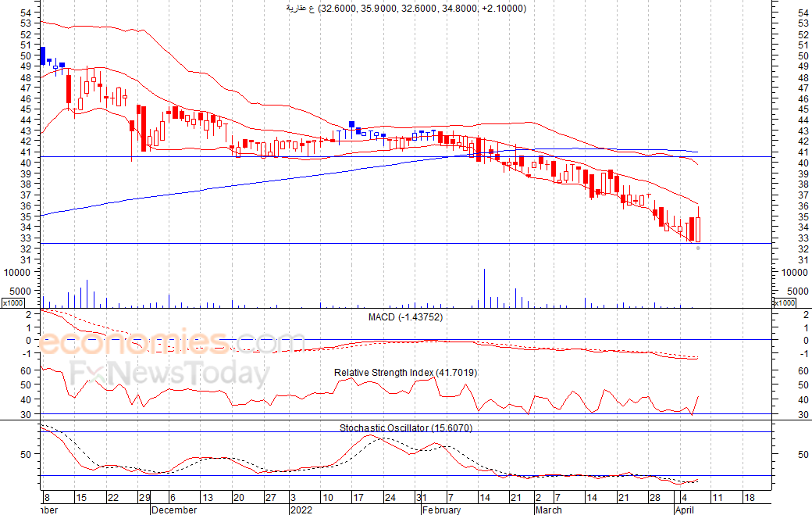Click the blue candlestick near January 17
This screenshot has width=812, height=515.
351,124
